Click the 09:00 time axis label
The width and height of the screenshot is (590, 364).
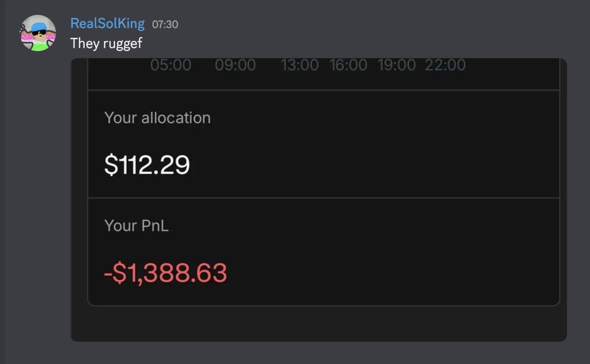(x=235, y=65)
